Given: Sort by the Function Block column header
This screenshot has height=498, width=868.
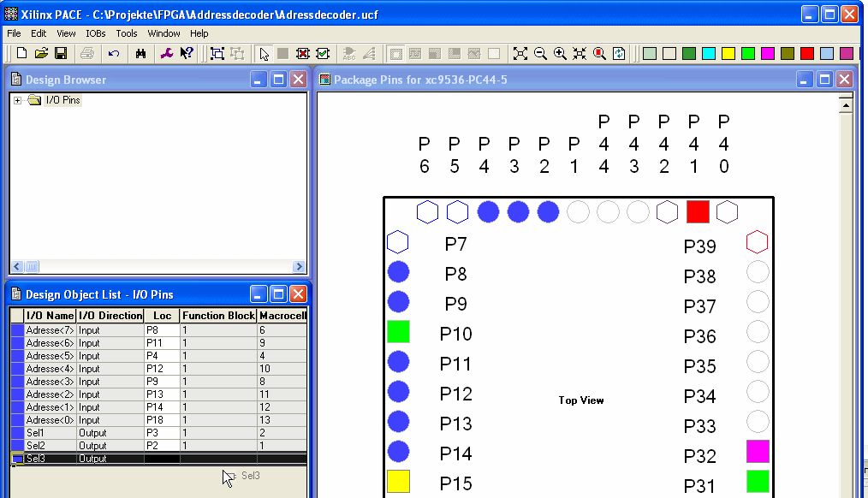Looking at the screenshot, I should point(218,316).
